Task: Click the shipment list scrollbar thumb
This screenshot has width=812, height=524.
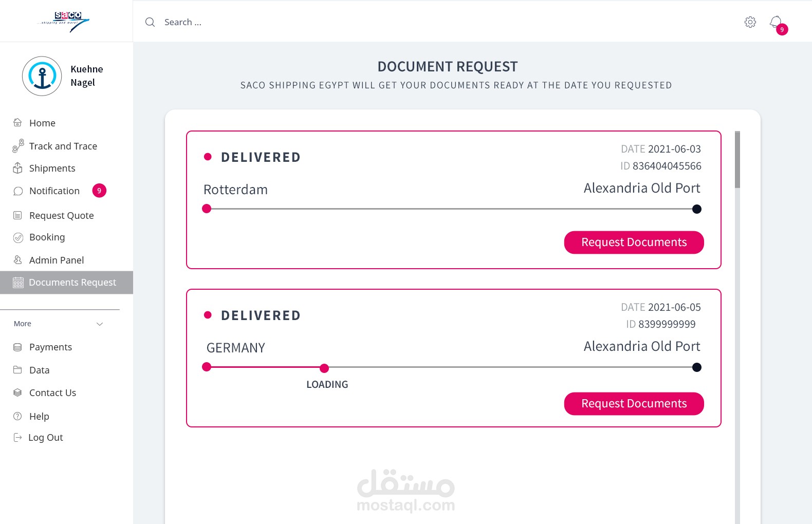Action: point(737,159)
